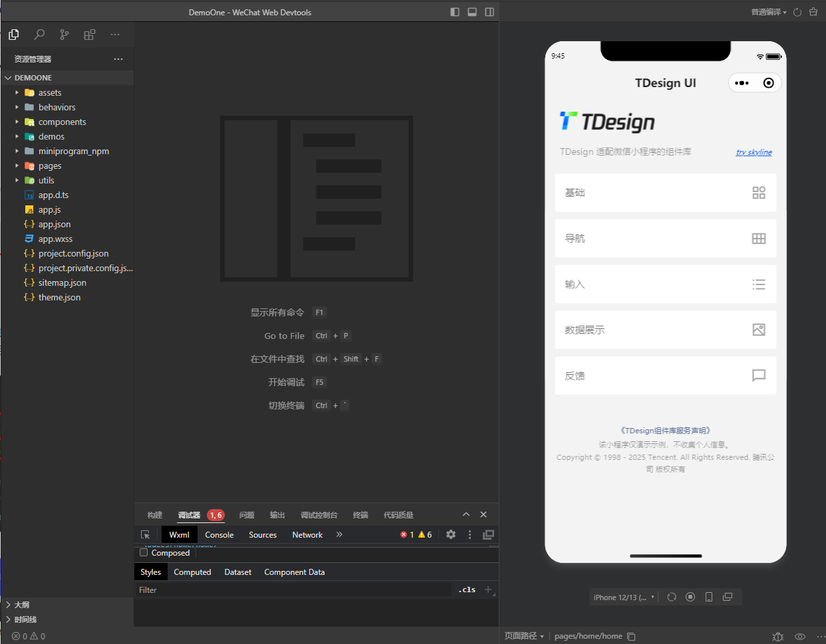Toggle bottom panel layout icon in title bar
The width and height of the screenshot is (826, 644).
tap(472, 12)
